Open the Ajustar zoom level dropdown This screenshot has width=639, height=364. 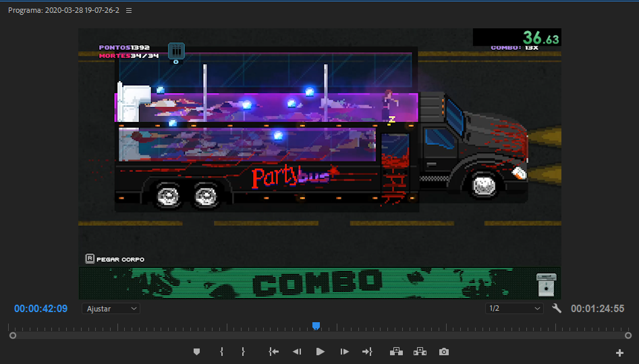pos(111,309)
